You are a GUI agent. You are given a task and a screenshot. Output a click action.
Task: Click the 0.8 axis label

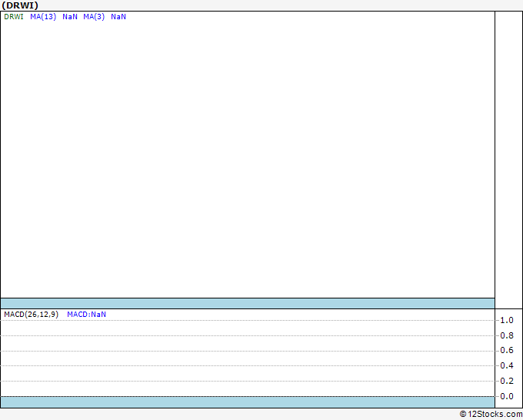[x=507, y=335]
